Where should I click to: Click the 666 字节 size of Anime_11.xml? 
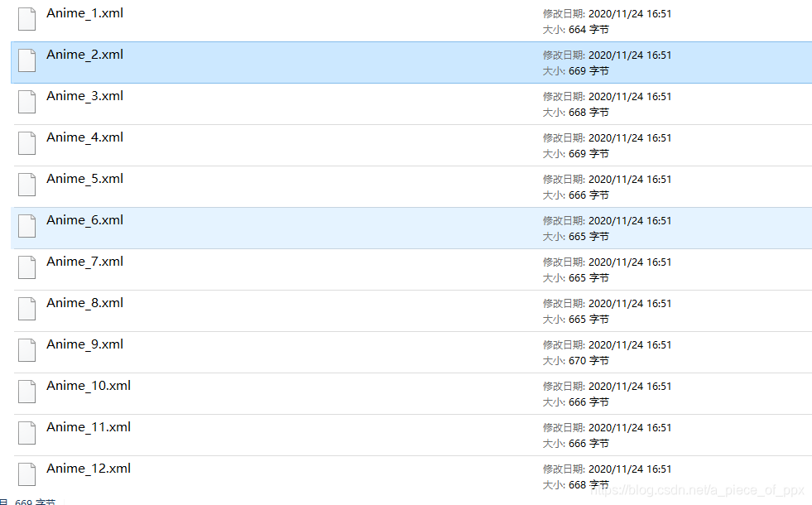tap(589, 444)
